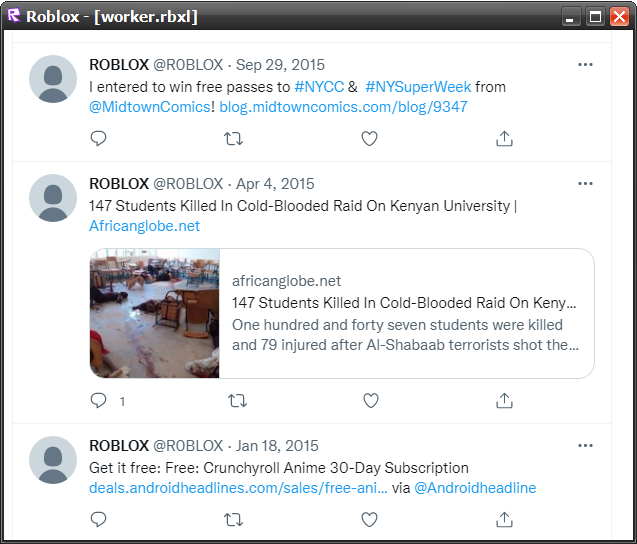Click the Roblox logo in title bar
This screenshot has width=637, height=544.
(x=13, y=16)
